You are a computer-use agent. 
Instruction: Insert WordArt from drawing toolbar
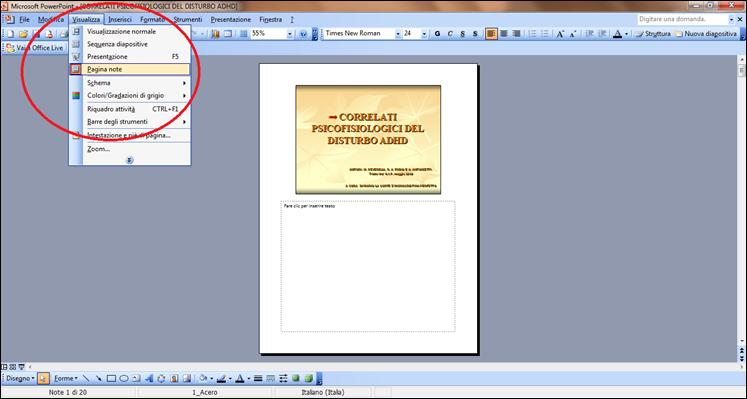(149, 379)
